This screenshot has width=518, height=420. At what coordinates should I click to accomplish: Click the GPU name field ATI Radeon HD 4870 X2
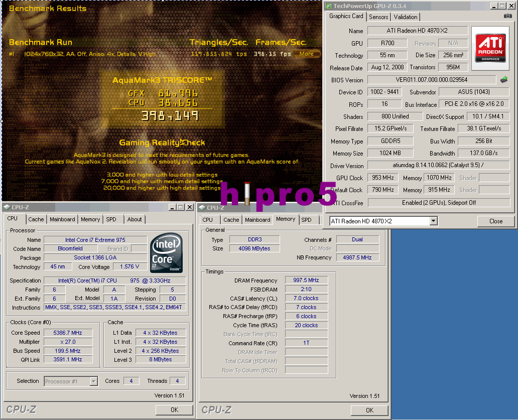pos(417,31)
